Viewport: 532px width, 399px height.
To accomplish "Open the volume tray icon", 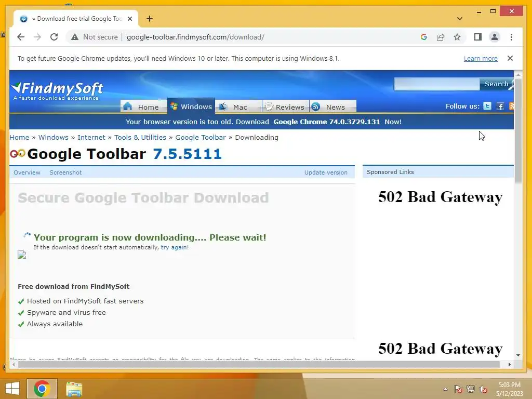I will click(483, 389).
